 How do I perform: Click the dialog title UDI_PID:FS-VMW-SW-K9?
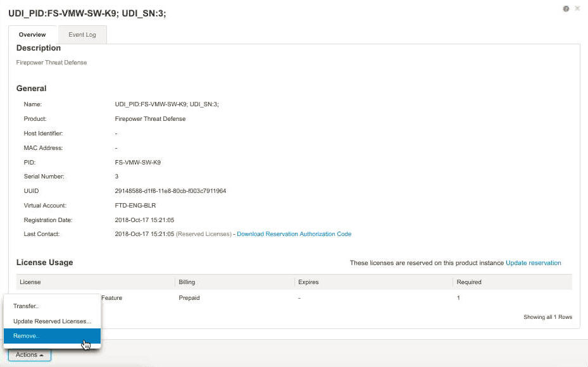coord(87,13)
